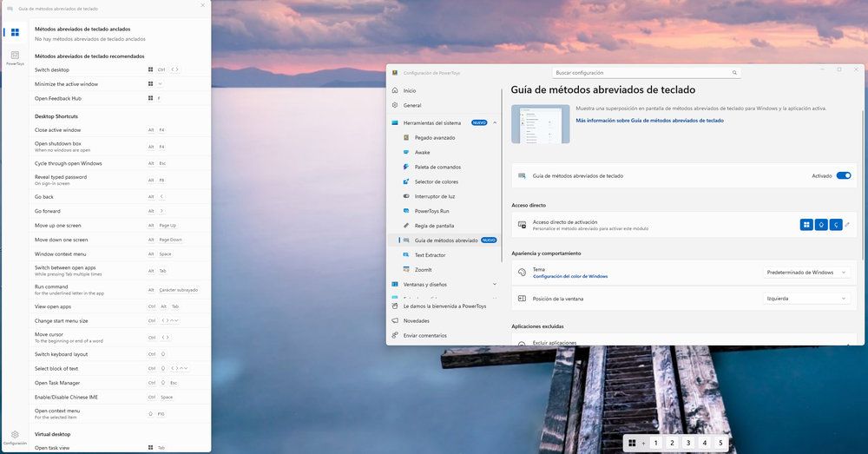868x454 pixels.
Task: Click key 3 in bottom shortcut indicator
Action: click(x=688, y=443)
